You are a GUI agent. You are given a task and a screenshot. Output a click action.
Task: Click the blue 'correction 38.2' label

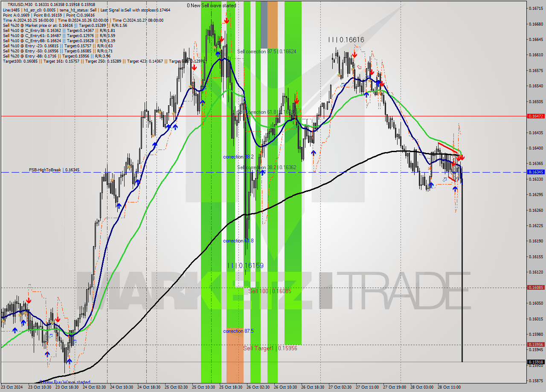coord(238,157)
